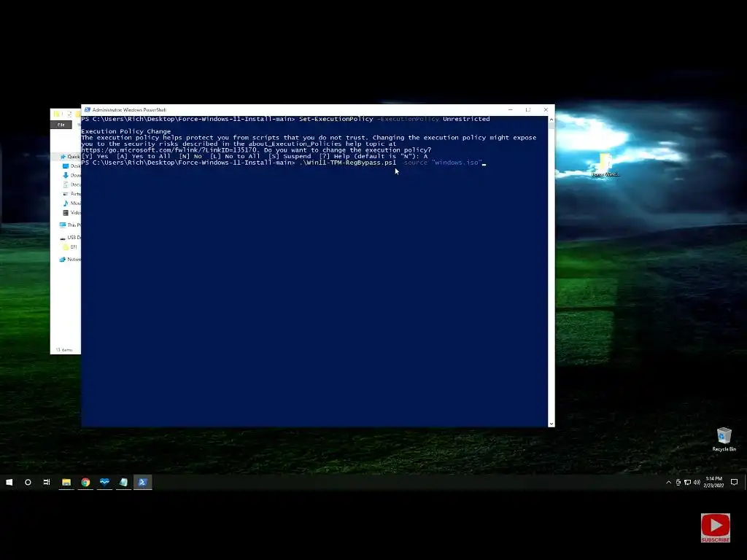Click the File tab in File Explorer
Viewport: 747px width, 560px height.
coord(61,125)
